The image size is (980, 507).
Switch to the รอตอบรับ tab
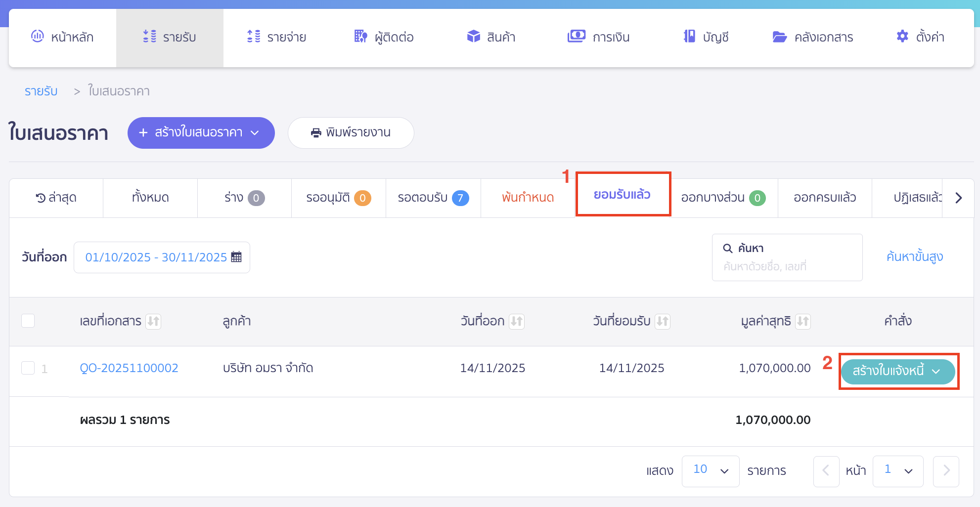[433, 198]
